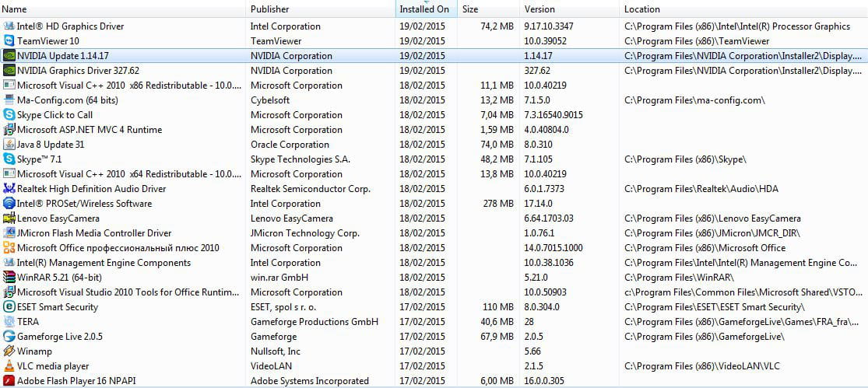868x388 pixels.
Task: Click the C:\Program Files\ma-config.com\ location
Action: click(694, 100)
